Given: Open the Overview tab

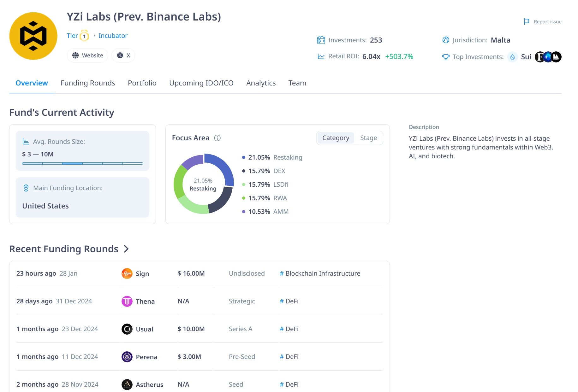Looking at the screenshot, I should (32, 83).
